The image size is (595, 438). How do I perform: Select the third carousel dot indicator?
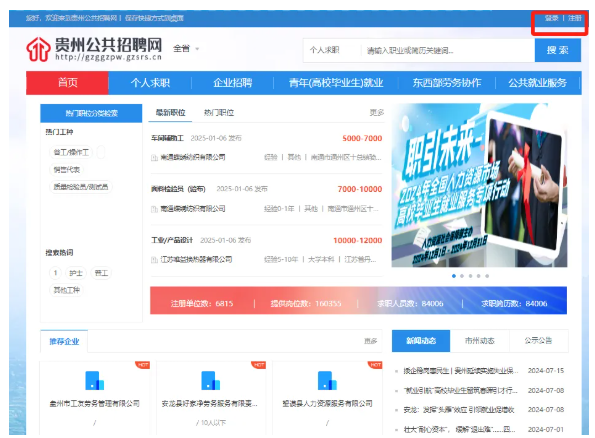[x=471, y=276]
